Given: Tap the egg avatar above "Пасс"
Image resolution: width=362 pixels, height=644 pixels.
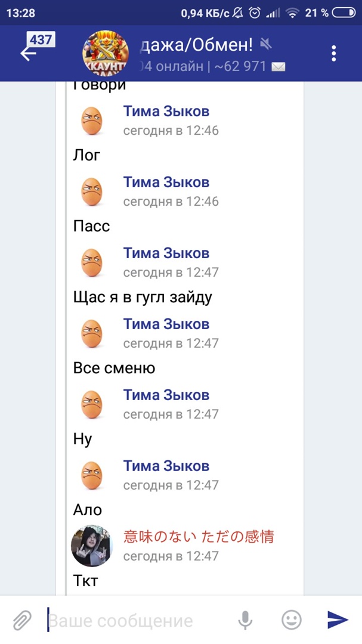Looking at the screenshot, I should point(92,191).
